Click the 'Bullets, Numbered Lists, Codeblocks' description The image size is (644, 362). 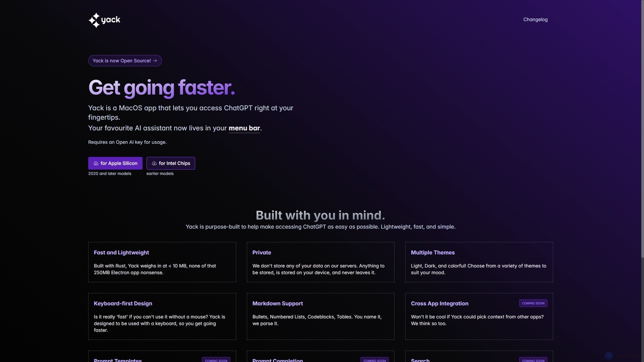(x=317, y=320)
